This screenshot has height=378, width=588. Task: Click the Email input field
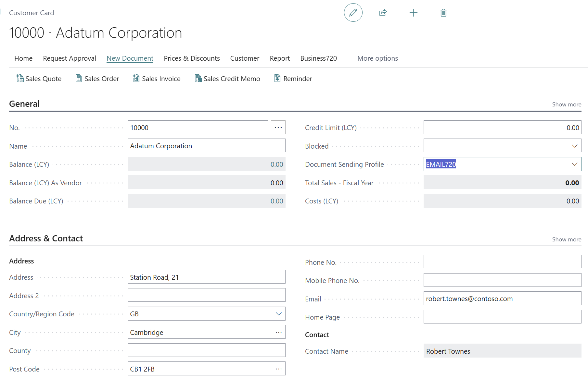502,299
